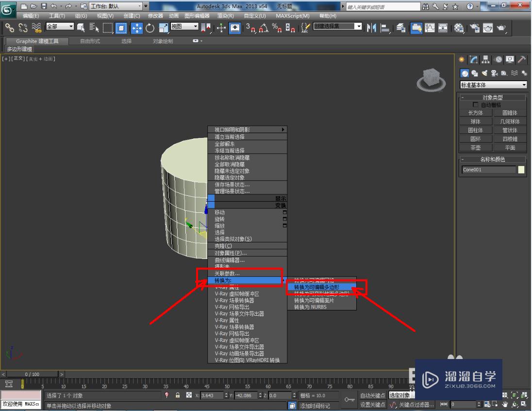Toggle 3D Snaps button

(251, 28)
